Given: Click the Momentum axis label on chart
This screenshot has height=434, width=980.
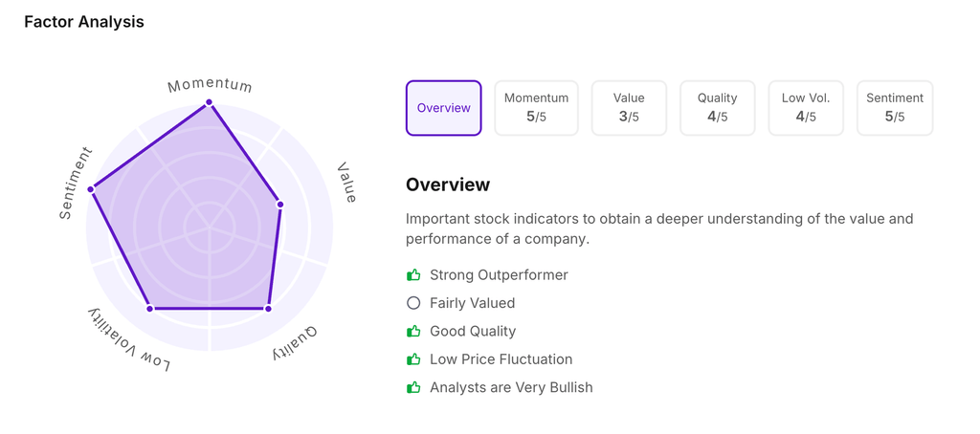Looking at the screenshot, I should point(210,86).
